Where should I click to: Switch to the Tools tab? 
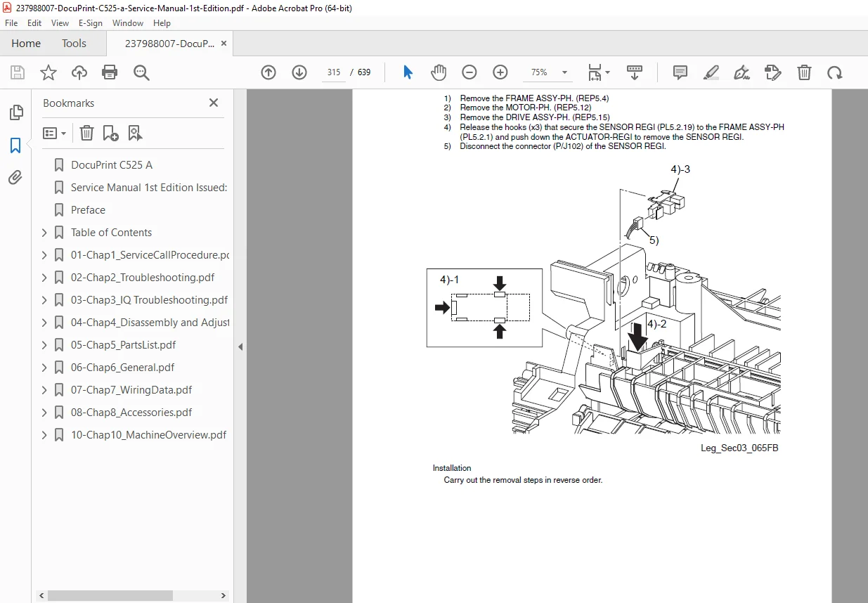[74, 44]
